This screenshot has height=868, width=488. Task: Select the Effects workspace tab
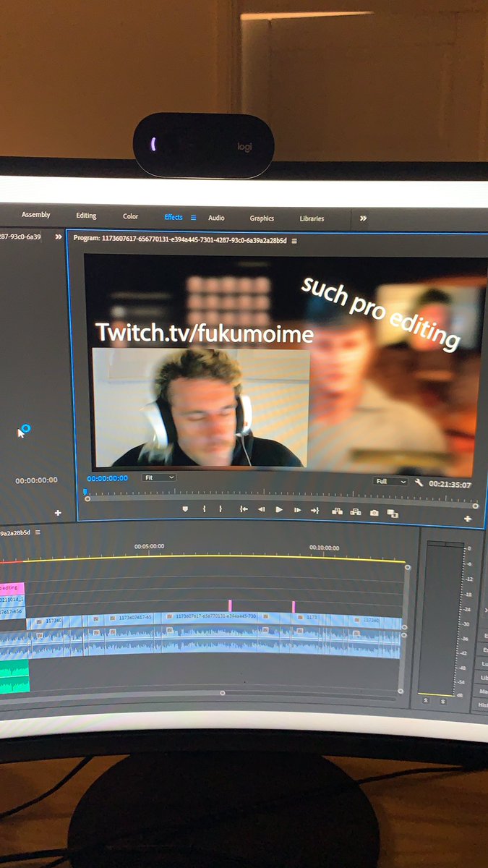pos(174,217)
